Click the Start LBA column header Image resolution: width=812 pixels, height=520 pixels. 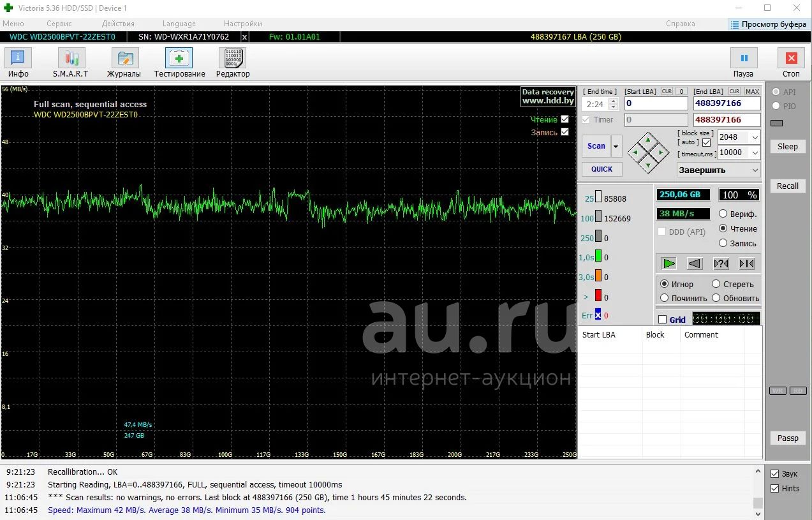[610, 334]
